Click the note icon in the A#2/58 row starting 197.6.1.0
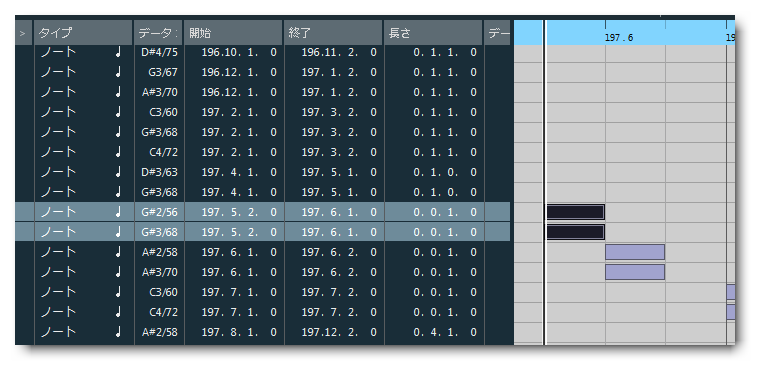The height and width of the screenshot is (372, 762). [x=118, y=252]
